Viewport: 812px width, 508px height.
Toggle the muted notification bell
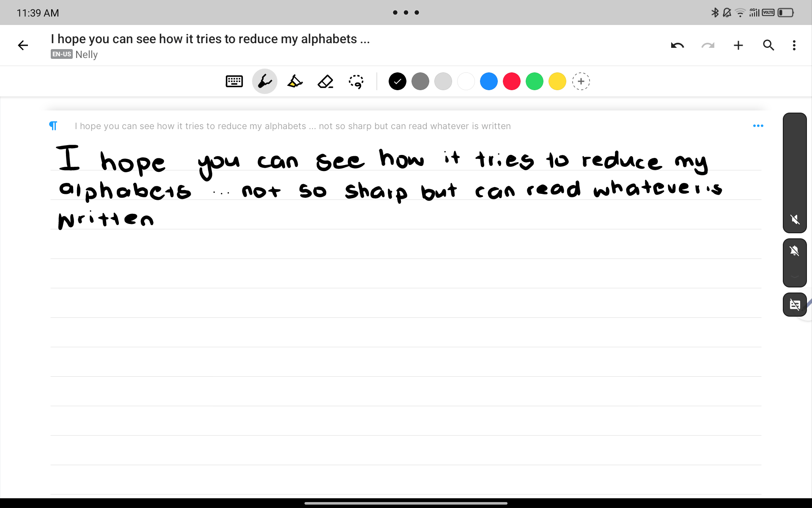[795, 251]
